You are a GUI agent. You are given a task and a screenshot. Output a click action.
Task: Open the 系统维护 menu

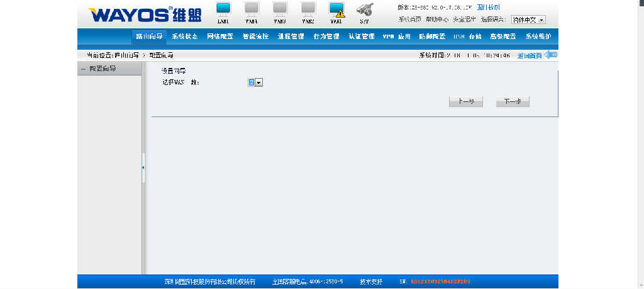[538, 37]
